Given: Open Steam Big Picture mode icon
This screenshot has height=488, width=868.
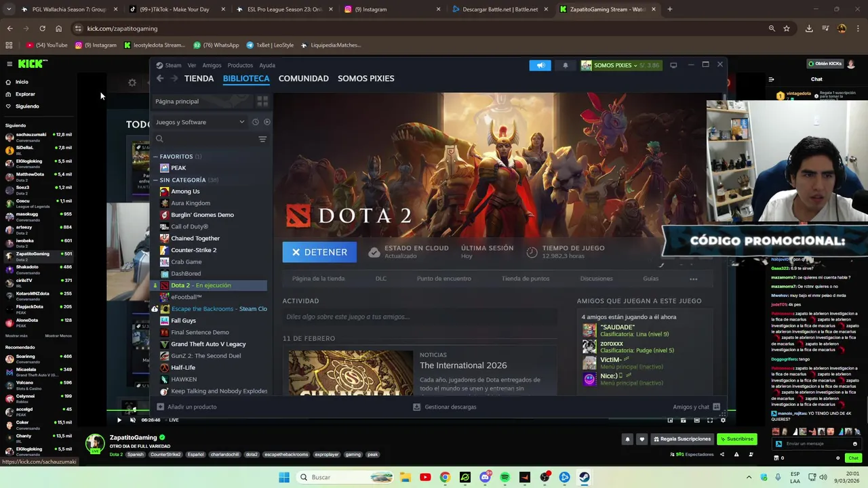Looking at the screenshot, I should click(x=673, y=65).
